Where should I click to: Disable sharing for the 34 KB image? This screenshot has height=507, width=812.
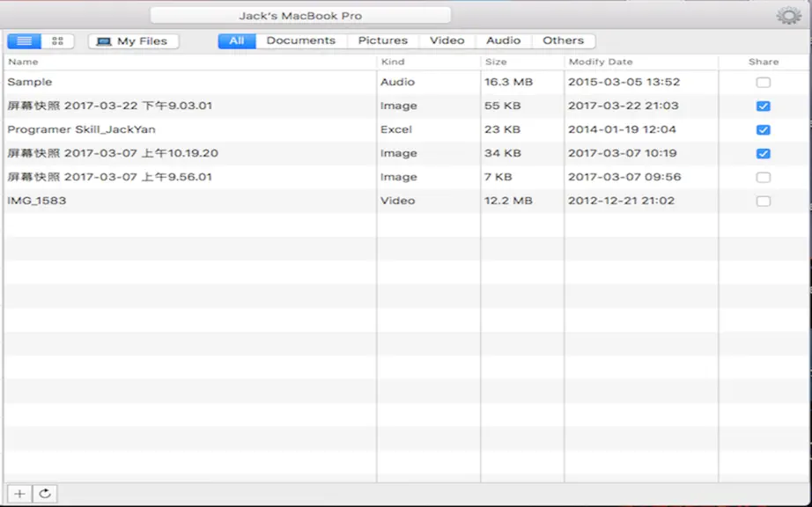tap(763, 154)
